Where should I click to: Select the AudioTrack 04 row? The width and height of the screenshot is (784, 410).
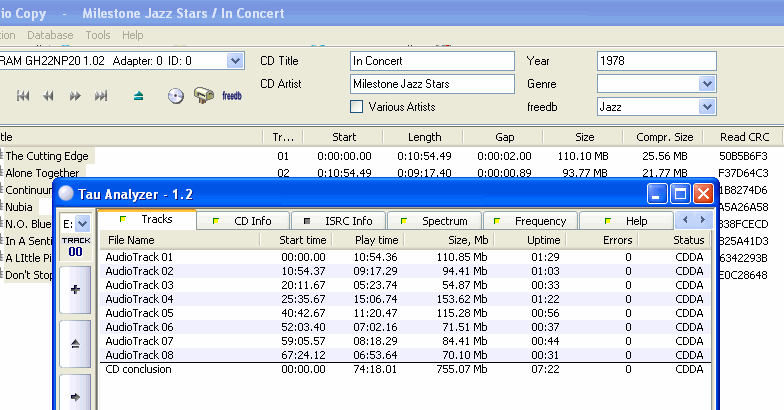pos(405,299)
